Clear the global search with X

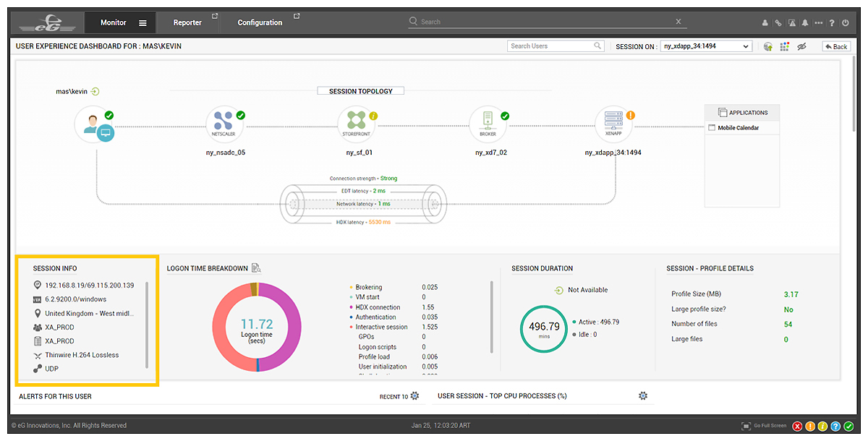[678, 22]
